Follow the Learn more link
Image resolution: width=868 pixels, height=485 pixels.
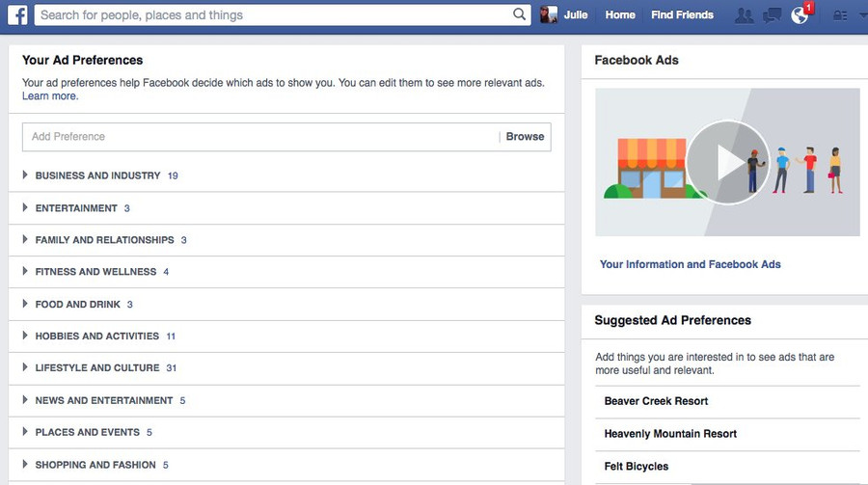coord(50,96)
